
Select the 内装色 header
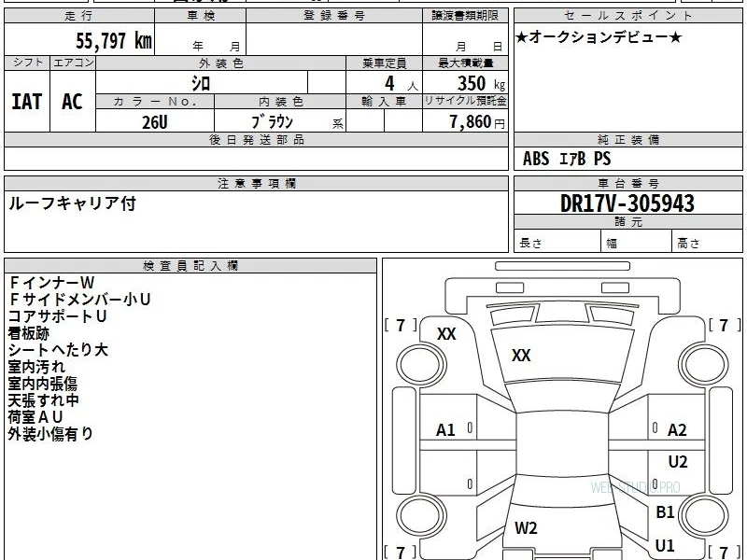(x=280, y=102)
